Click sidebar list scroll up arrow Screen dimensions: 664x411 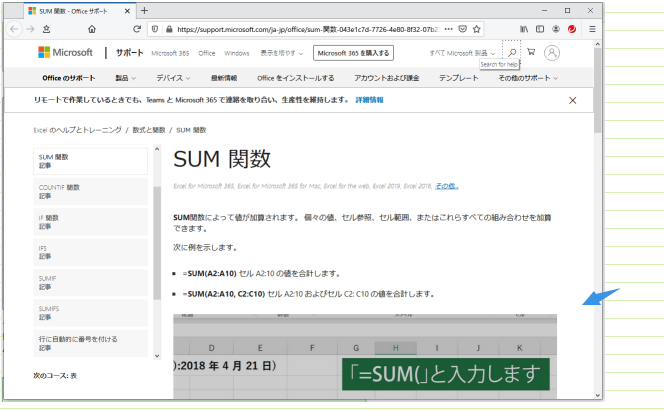point(157,149)
